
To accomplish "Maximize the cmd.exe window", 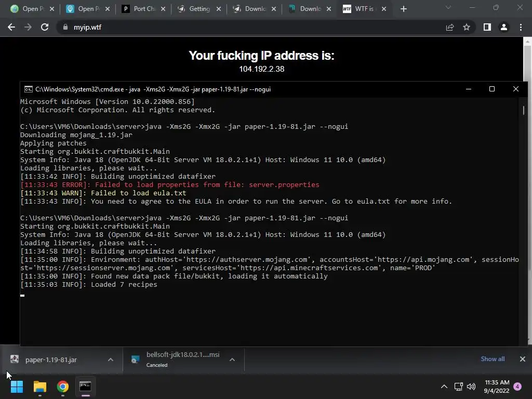I will coord(492,89).
